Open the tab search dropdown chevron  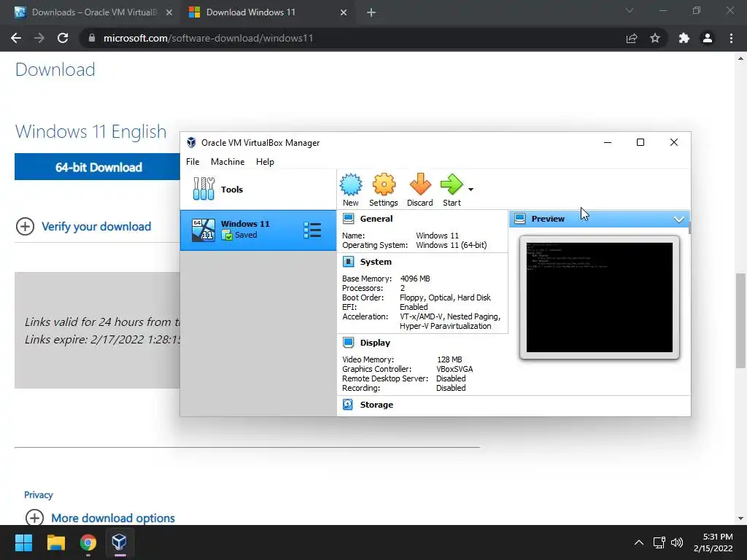point(630,10)
